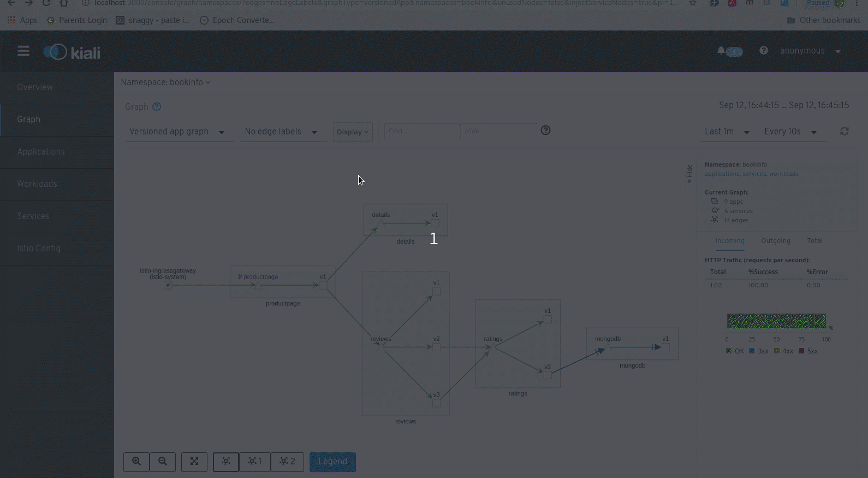Hide the side summary panel

pos(689,174)
